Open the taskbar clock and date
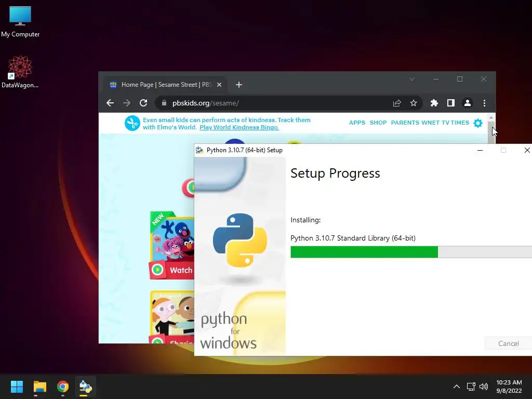 click(509, 387)
